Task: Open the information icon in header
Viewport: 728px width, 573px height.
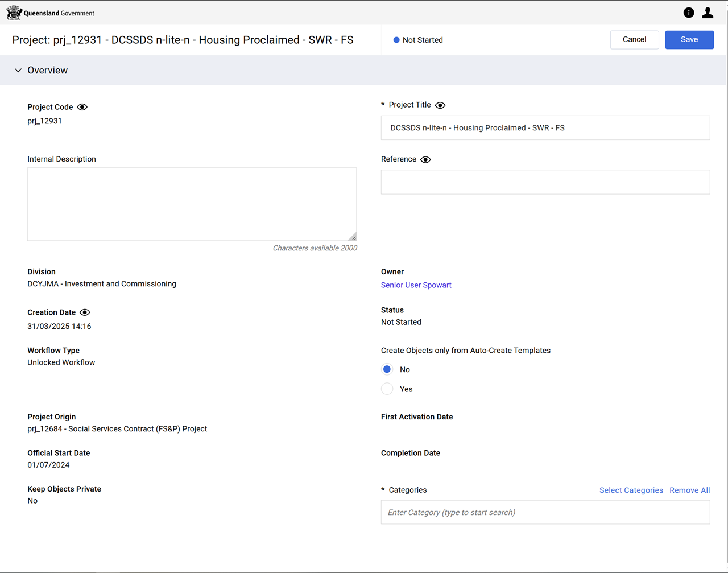Action: point(689,13)
